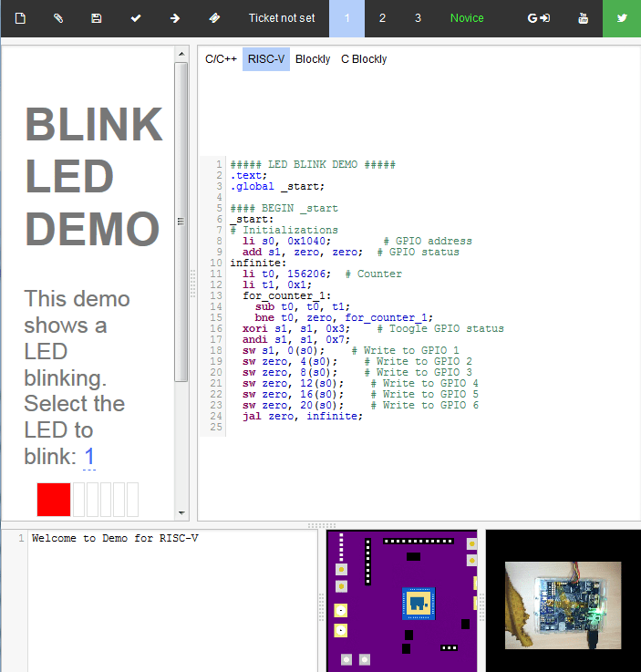The height and width of the screenshot is (672, 641).
Task: Open the Novice level selector
Action: click(x=467, y=18)
